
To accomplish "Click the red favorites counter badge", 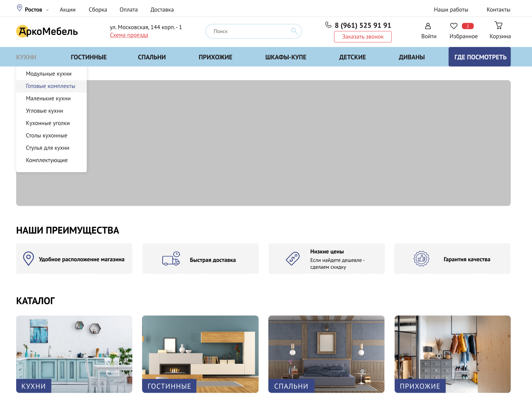I will click(468, 26).
